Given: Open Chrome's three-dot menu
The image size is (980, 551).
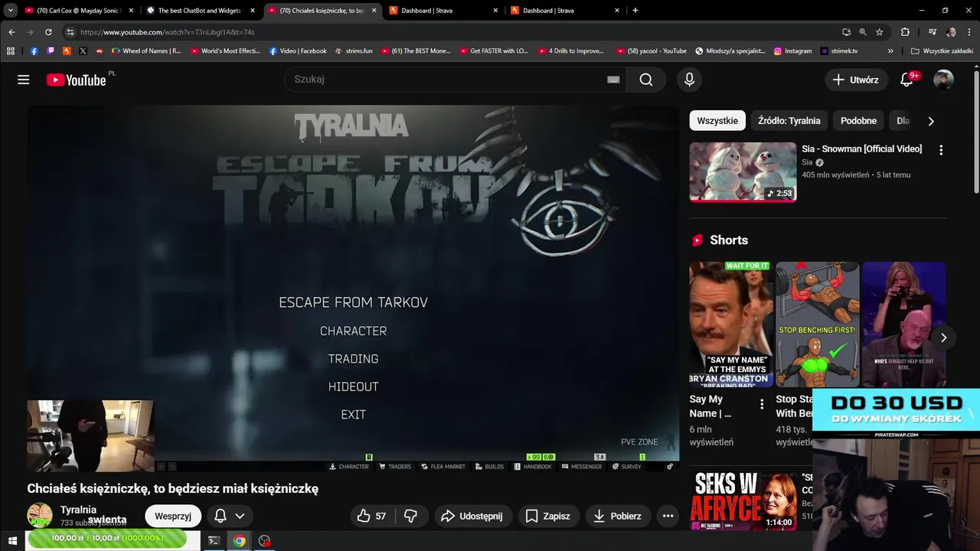Looking at the screenshot, I should coord(969,32).
